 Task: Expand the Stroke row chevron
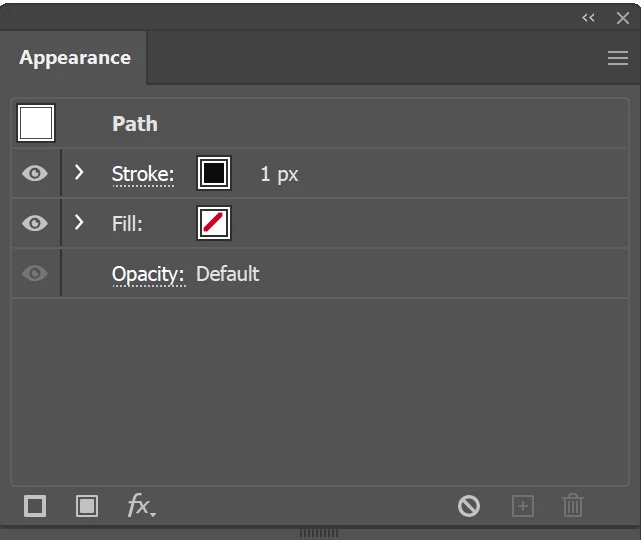tap(79, 173)
